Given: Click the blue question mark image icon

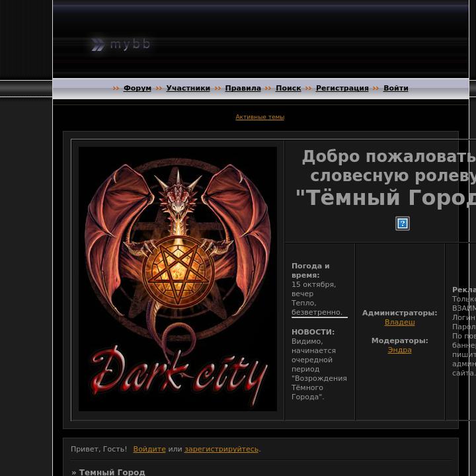Looking at the screenshot, I should click(402, 223).
